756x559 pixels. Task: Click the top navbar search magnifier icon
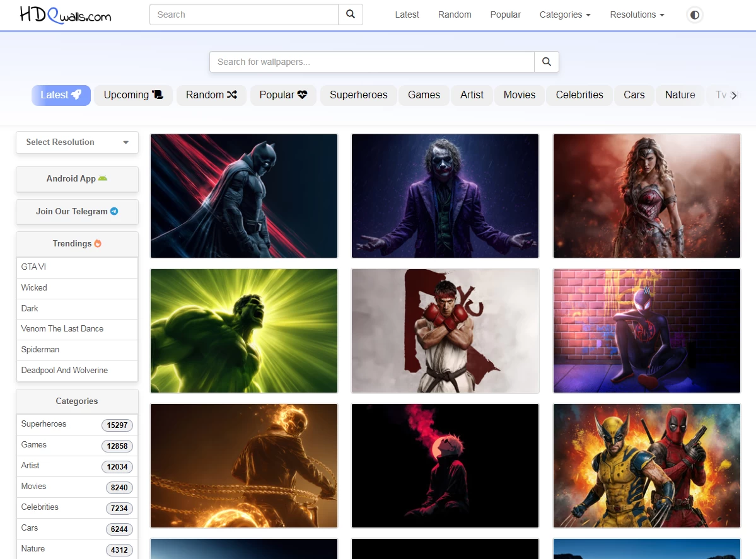coord(351,14)
